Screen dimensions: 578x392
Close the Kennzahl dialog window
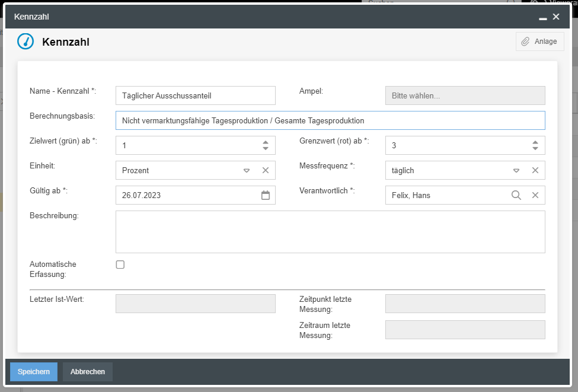click(x=556, y=17)
